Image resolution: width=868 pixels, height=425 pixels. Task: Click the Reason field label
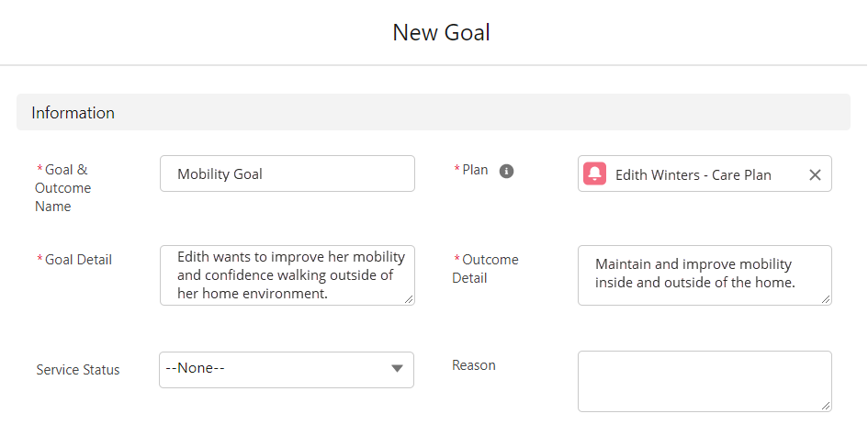(x=474, y=365)
